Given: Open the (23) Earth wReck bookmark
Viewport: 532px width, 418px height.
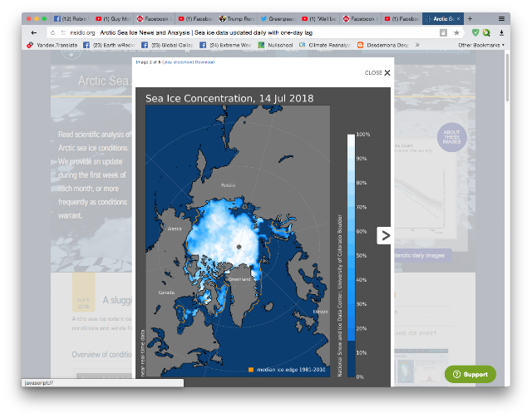Looking at the screenshot, I should pos(109,45).
